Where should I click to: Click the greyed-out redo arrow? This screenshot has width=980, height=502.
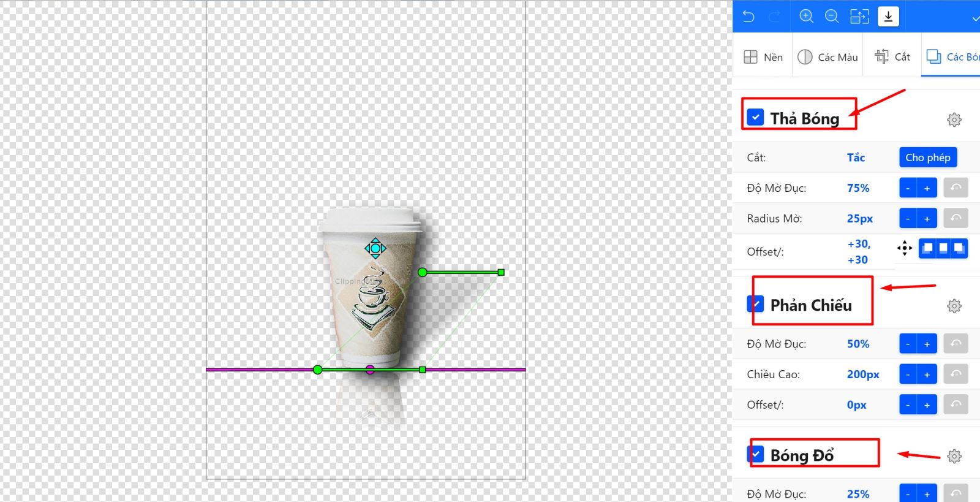pos(775,17)
